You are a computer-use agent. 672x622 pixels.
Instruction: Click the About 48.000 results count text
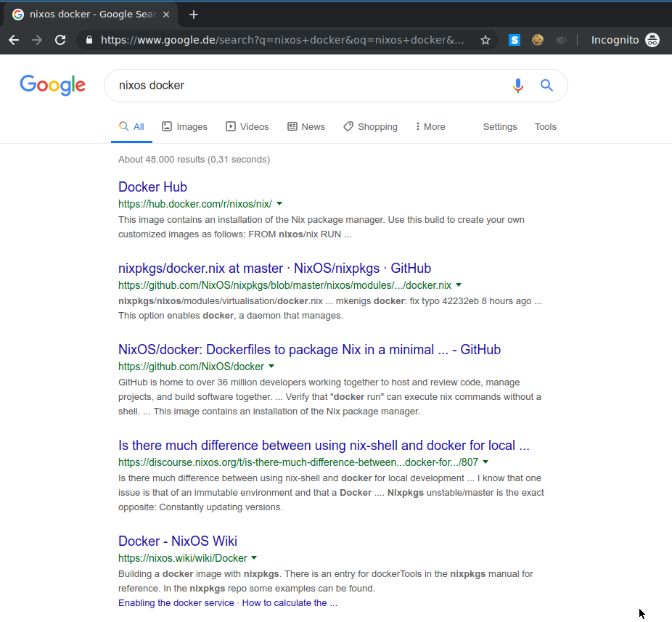point(194,160)
